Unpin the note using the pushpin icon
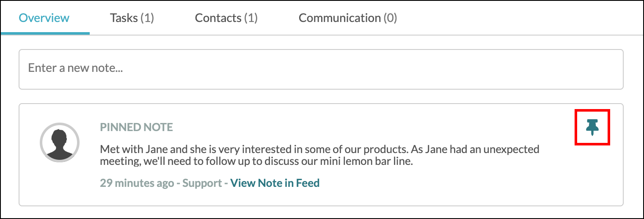This screenshot has width=644, height=219. [592, 127]
